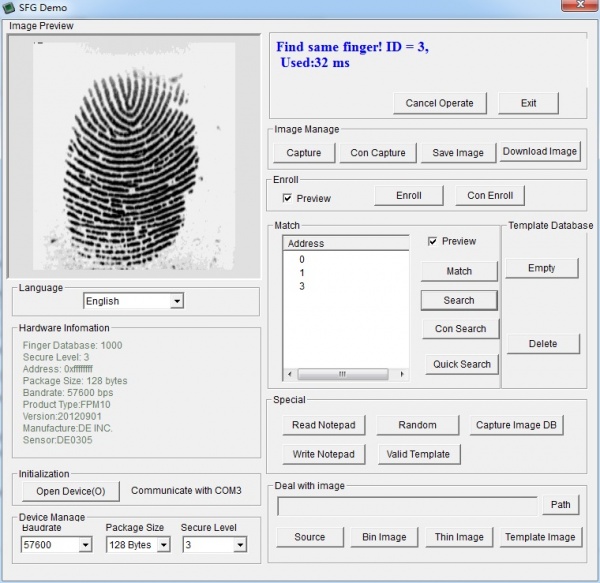The image size is (600, 583).
Task: Click the 'Communicate with COM3' label
Action: (x=186, y=490)
